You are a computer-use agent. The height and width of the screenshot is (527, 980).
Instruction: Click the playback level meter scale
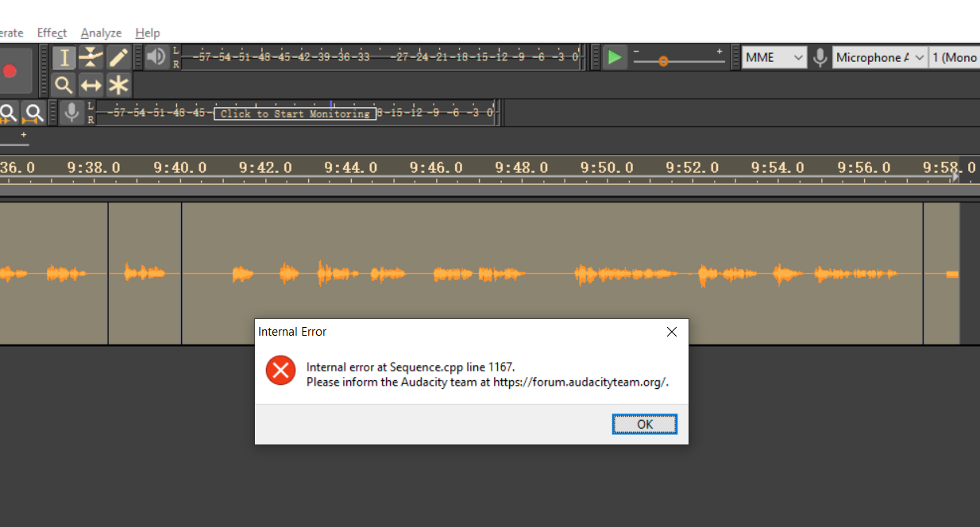pos(383,57)
